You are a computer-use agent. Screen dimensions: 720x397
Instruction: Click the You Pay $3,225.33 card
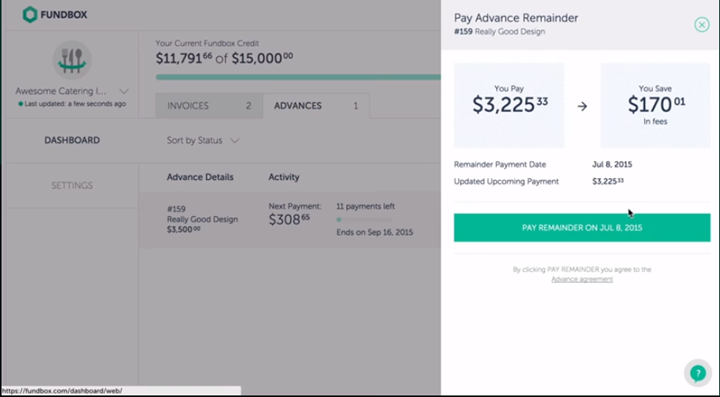[509, 106]
